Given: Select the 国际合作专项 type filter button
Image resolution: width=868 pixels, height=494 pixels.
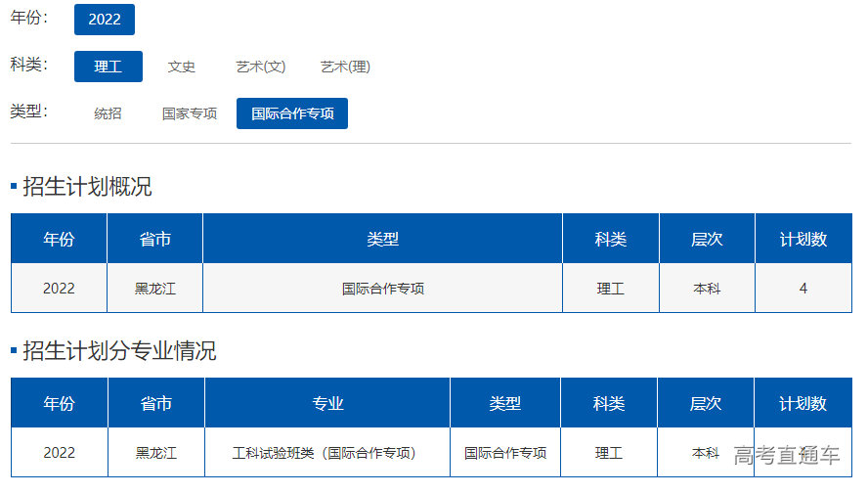Looking at the screenshot, I should pos(292,113).
